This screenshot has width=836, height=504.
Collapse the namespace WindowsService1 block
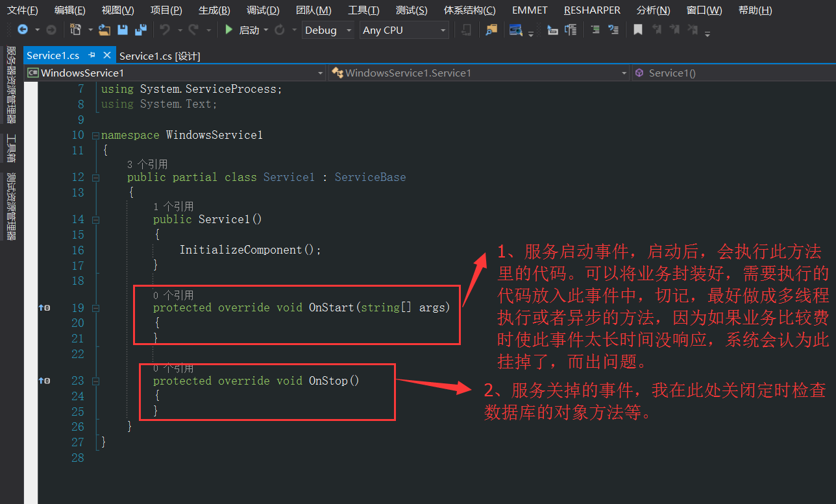click(96, 136)
